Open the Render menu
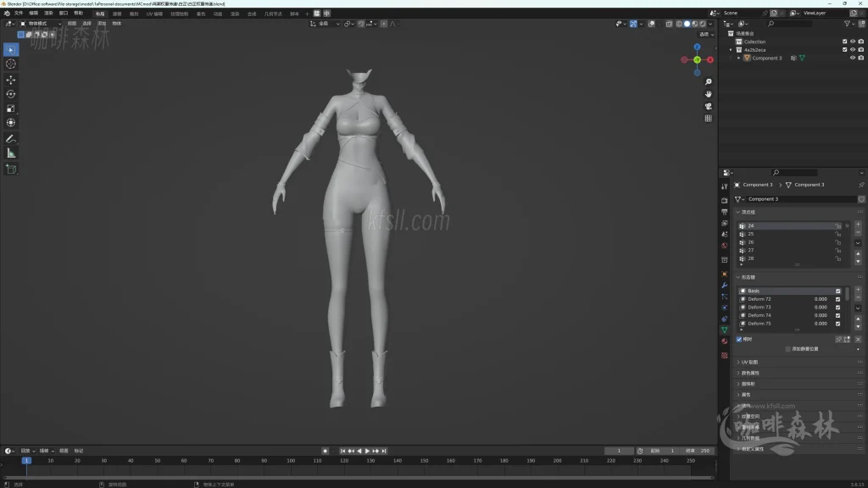 coord(48,14)
